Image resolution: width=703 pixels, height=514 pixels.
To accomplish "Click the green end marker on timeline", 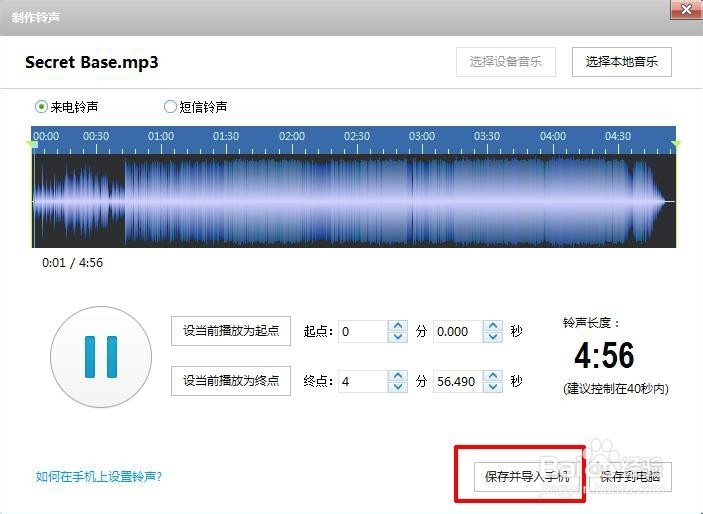I will pyautogui.click(x=676, y=144).
